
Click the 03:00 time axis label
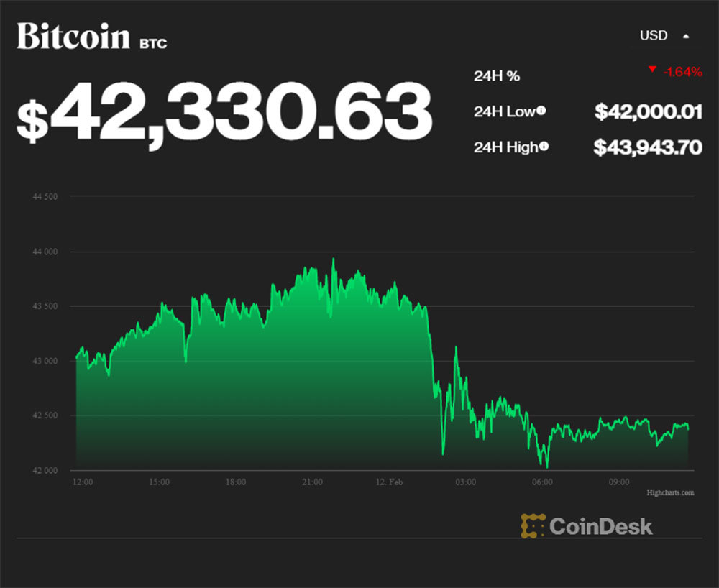tap(465, 482)
